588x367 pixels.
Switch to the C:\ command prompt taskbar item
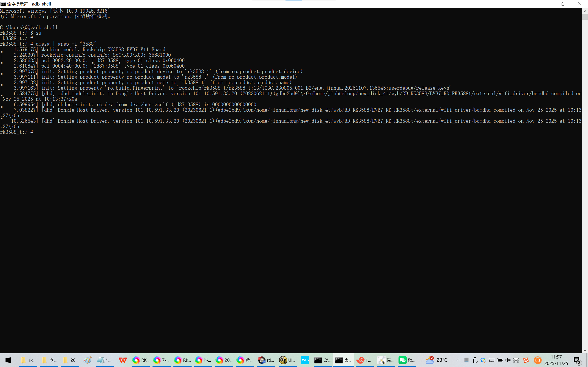322,360
